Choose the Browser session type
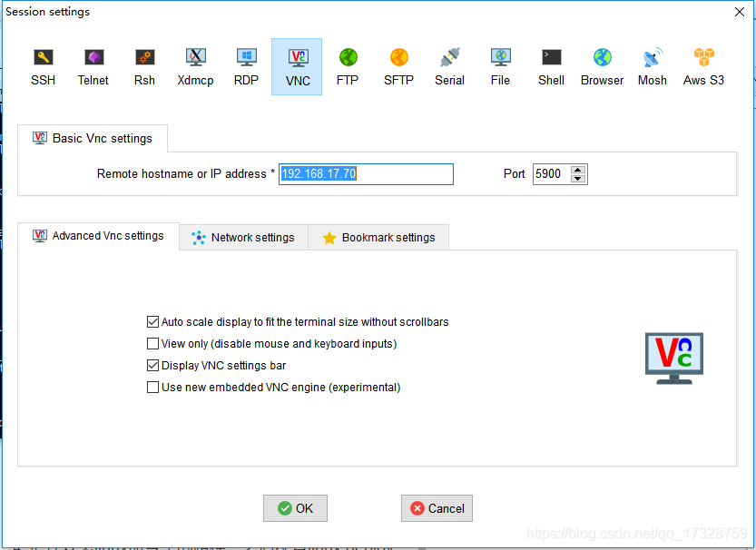This screenshot has width=756, height=550. pyautogui.click(x=603, y=66)
